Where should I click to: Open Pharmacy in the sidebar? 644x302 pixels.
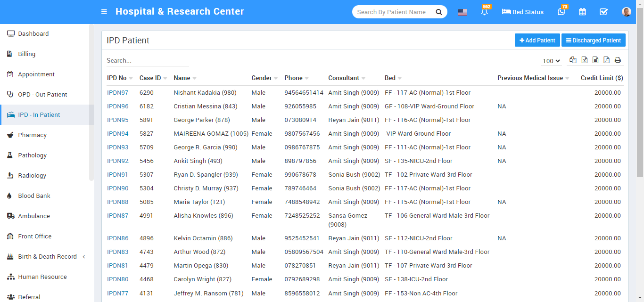click(32, 135)
